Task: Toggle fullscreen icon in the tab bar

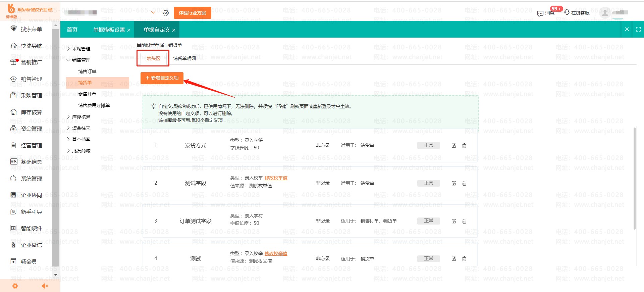Action: tap(638, 30)
